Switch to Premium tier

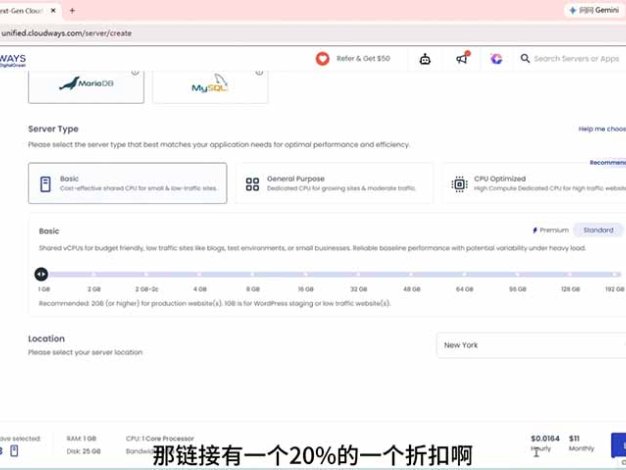[551, 230]
